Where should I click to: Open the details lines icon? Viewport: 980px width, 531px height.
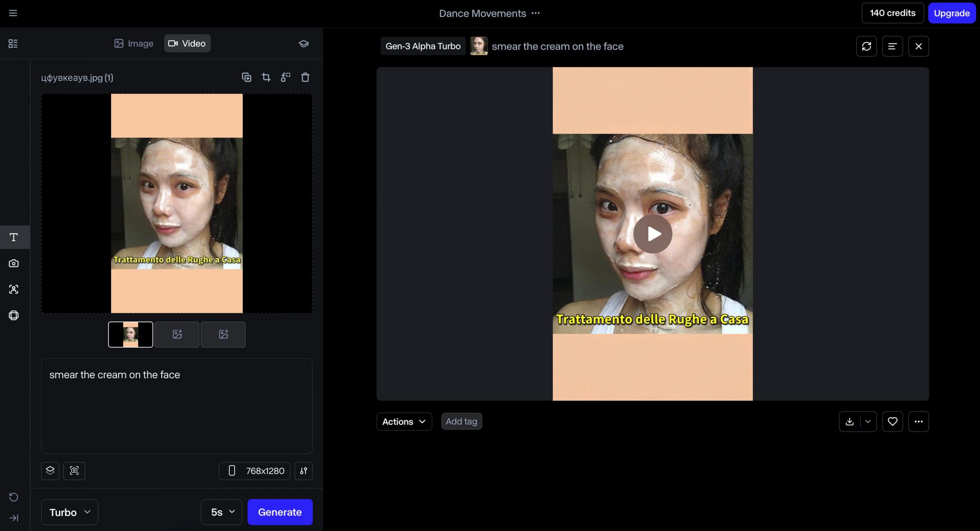[892, 46]
